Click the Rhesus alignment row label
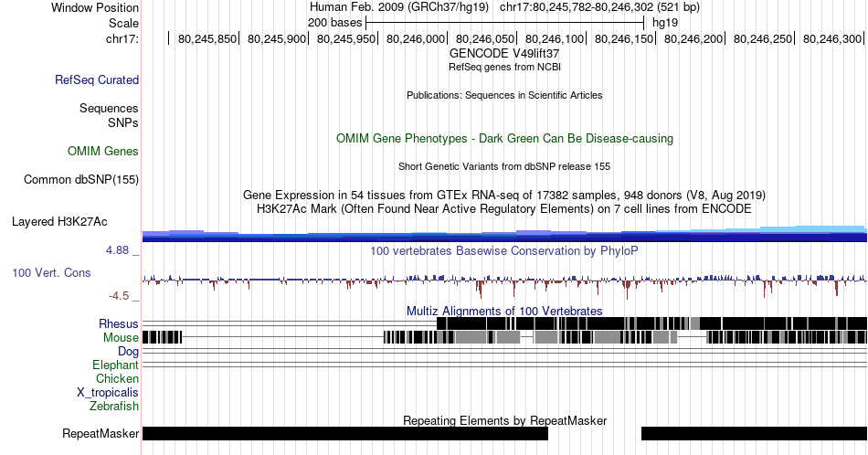This screenshot has width=868, height=455. pyautogui.click(x=119, y=323)
